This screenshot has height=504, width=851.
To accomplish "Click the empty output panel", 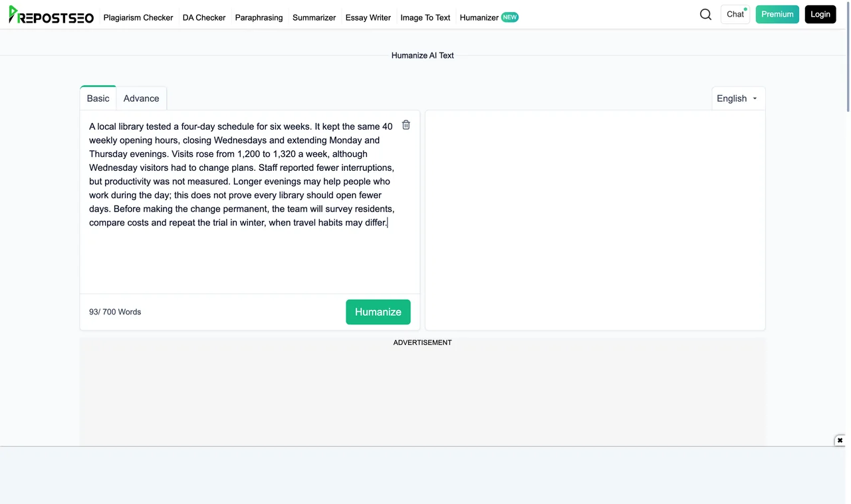I will pos(595,219).
